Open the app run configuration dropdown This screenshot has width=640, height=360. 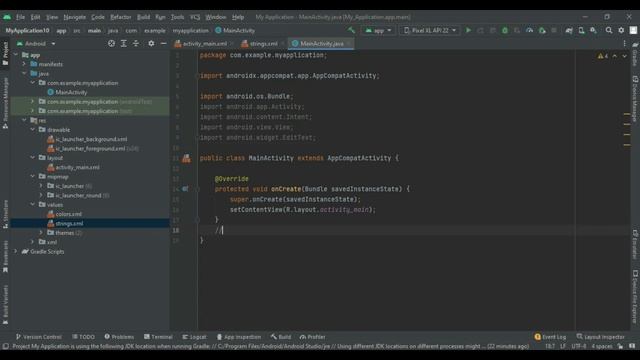tap(378, 31)
